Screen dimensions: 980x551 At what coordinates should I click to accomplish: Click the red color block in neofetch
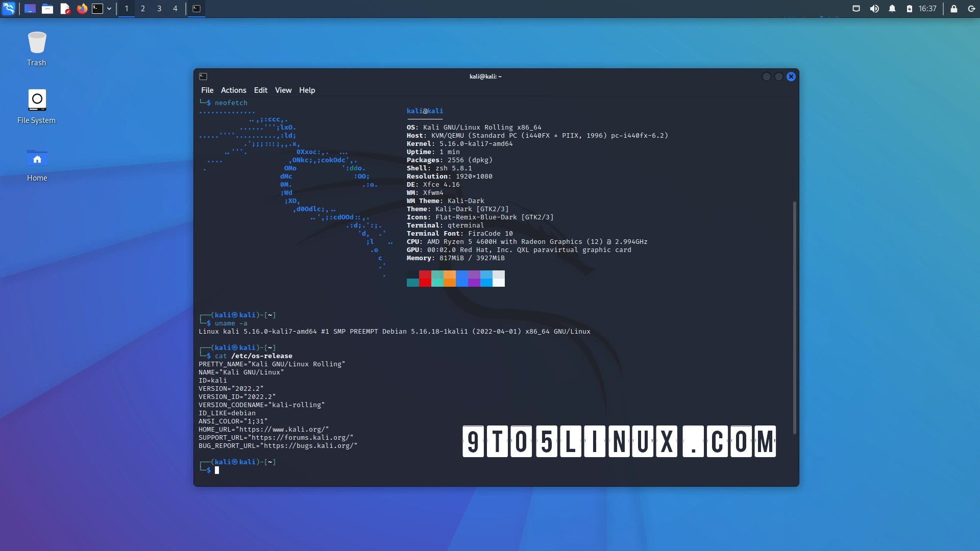point(425,279)
